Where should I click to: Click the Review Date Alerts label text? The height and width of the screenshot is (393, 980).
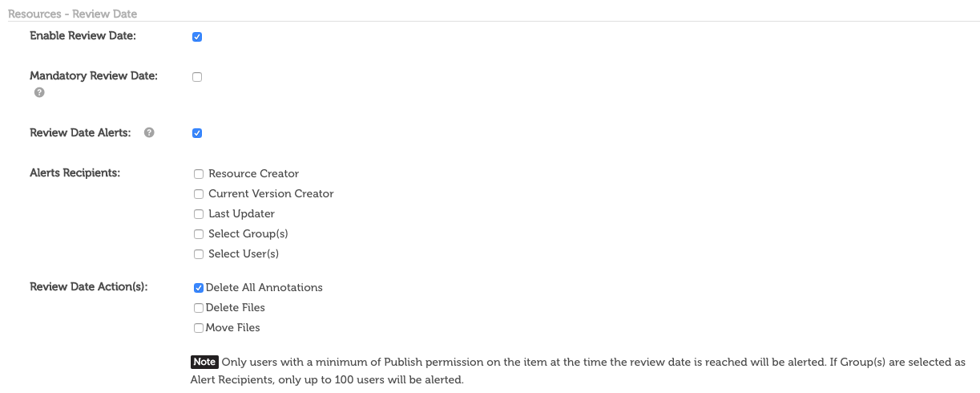tap(80, 132)
